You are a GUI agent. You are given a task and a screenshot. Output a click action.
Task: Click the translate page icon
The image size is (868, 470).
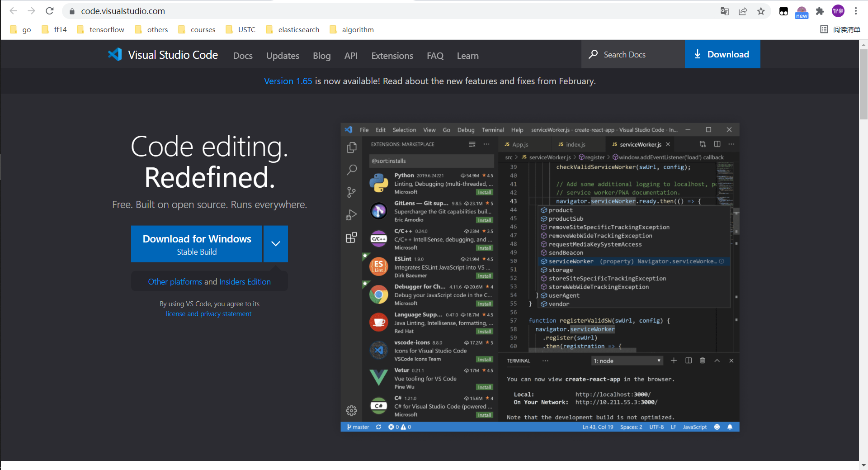pyautogui.click(x=724, y=11)
